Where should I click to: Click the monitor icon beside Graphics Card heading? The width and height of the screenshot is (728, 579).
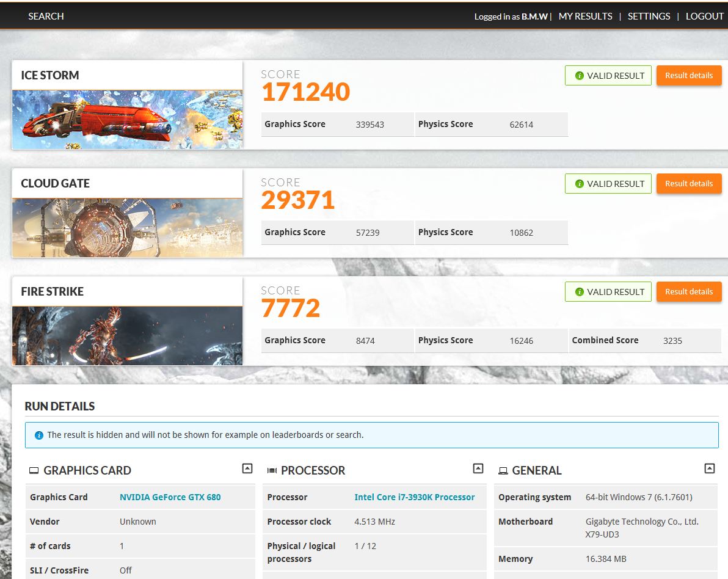tap(34, 471)
